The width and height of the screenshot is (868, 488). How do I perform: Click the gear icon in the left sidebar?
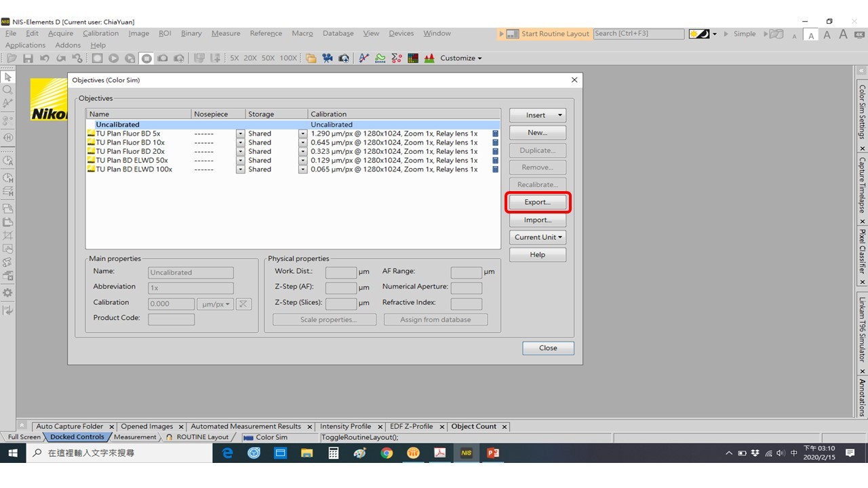[8, 293]
